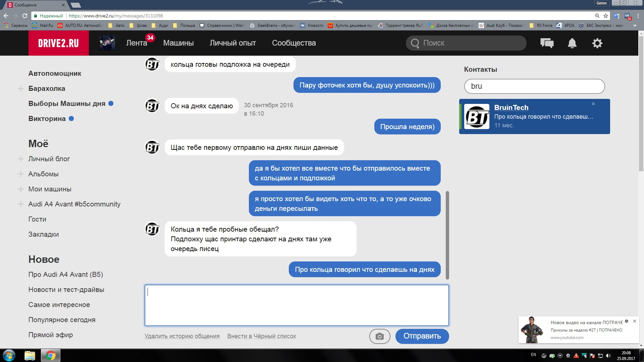Expand the Личный блог section
Screen dimensions: 644x362
pyautogui.click(x=21, y=159)
